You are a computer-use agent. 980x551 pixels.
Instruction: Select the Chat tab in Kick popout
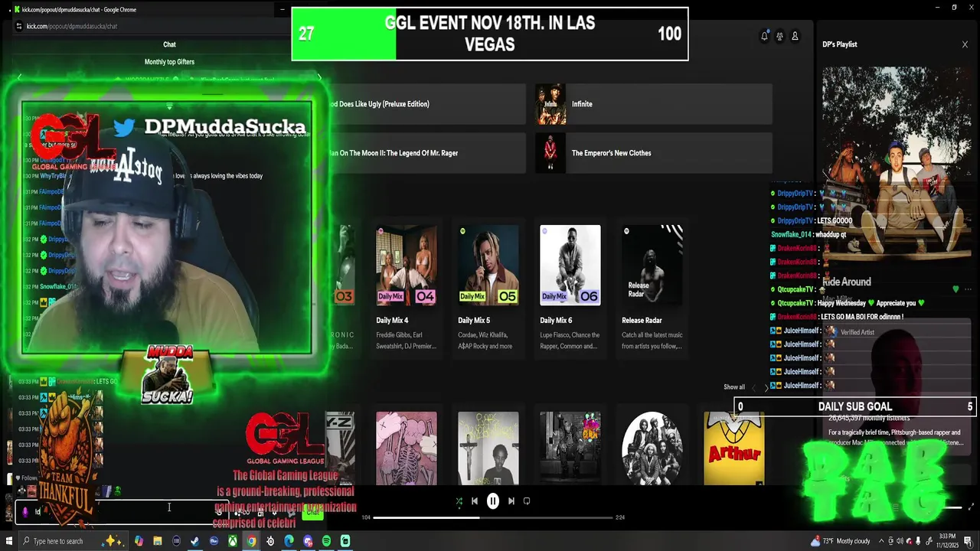point(169,44)
